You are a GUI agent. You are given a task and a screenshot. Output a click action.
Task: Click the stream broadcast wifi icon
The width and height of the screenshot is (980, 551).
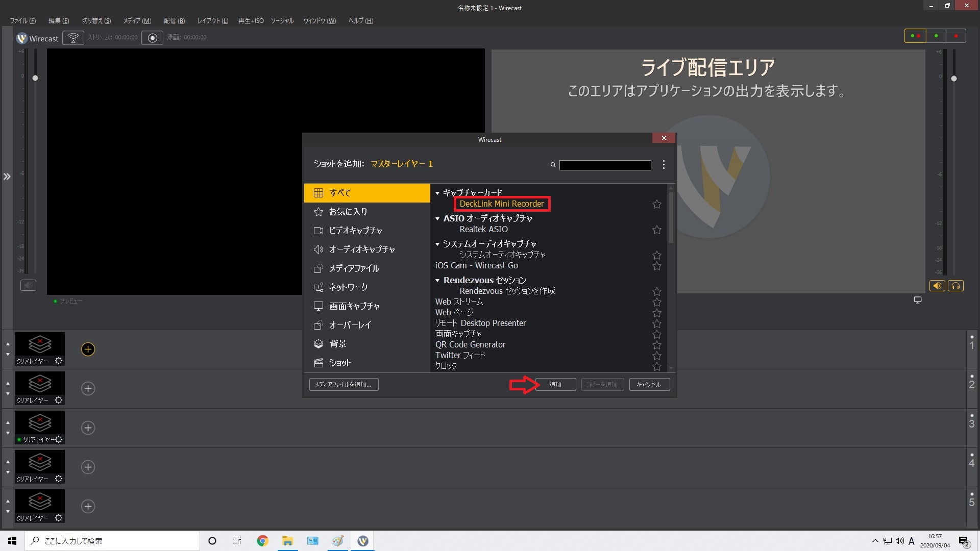(73, 38)
